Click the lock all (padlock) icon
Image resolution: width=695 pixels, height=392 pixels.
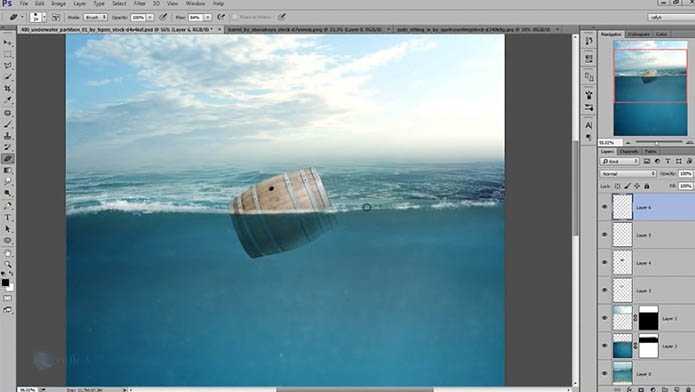pyautogui.click(x=647, y=186)
